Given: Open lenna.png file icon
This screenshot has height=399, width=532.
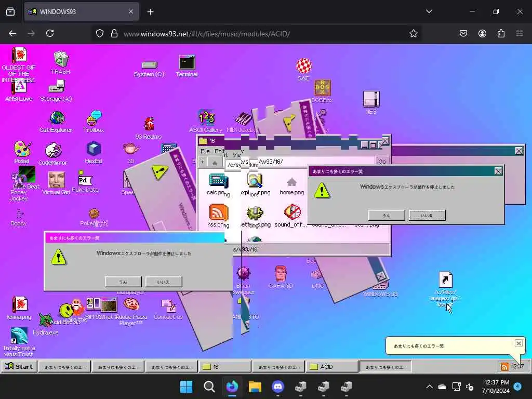Looking at the screenshot, I should click(19, 308).
